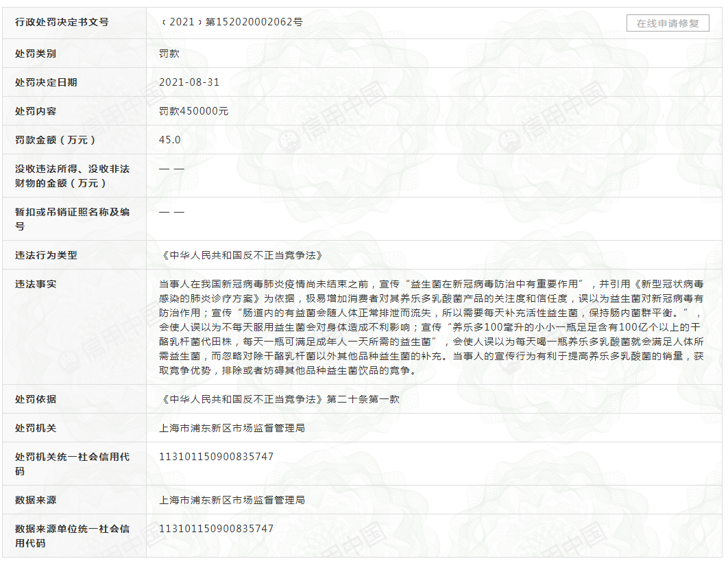This screenshot has width=728, height=561.
Task: Click the 行政处罚决定书文号 label
Action: [62, 22]
